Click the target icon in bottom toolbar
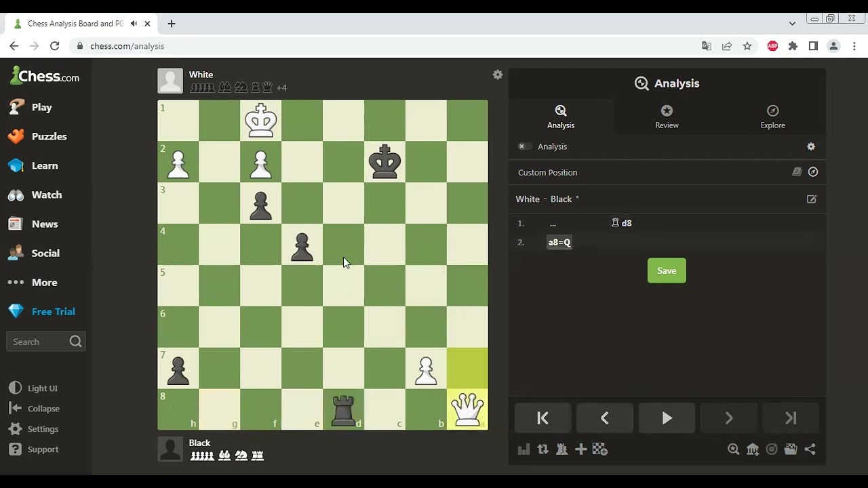868x488 pixels. pyautogui.click(x=772, y=449)
